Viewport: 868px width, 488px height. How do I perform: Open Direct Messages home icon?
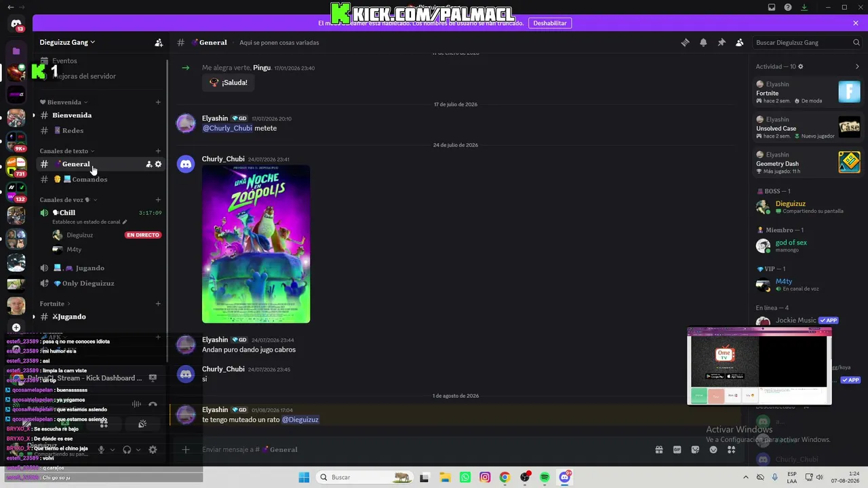coord(16,24)
